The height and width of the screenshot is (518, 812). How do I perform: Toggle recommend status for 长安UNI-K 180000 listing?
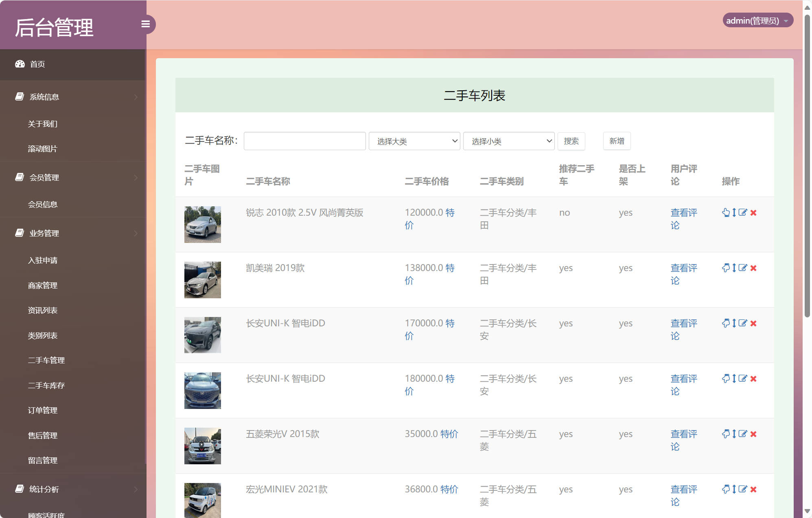(x=727, y=378)
